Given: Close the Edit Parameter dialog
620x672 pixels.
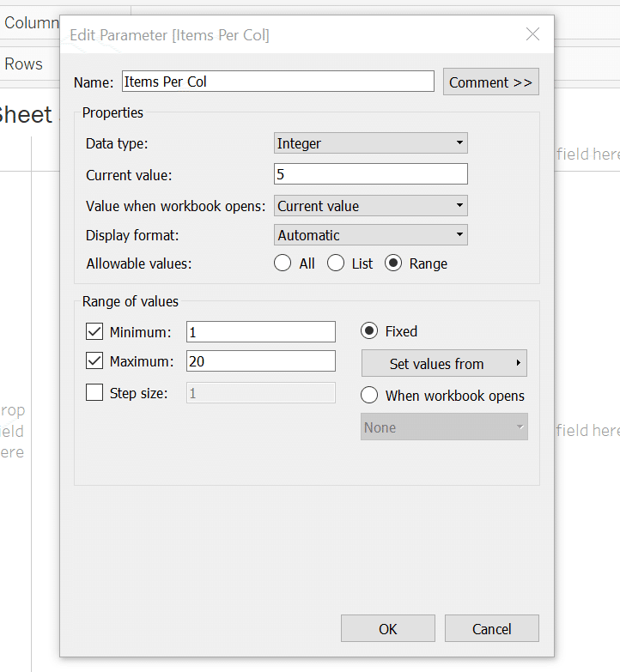Looking at the screenshot, I should (532, 34).
